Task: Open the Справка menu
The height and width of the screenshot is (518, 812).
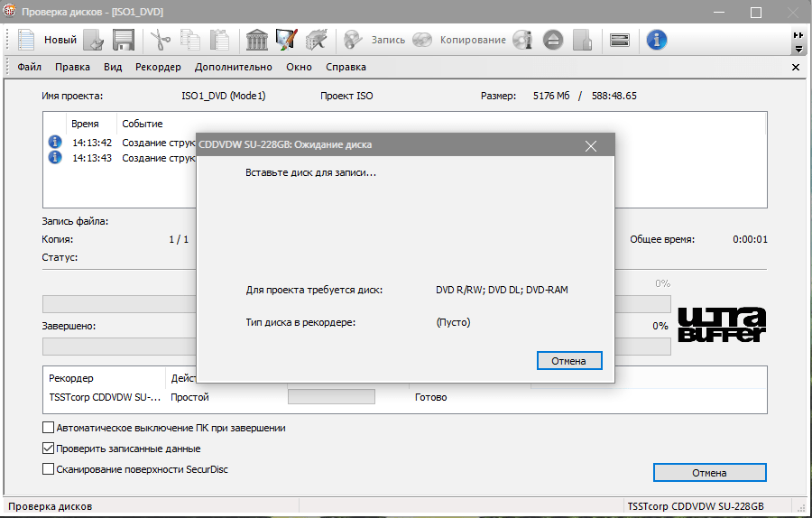Action: pyautogui.click(x=346, y=67)
